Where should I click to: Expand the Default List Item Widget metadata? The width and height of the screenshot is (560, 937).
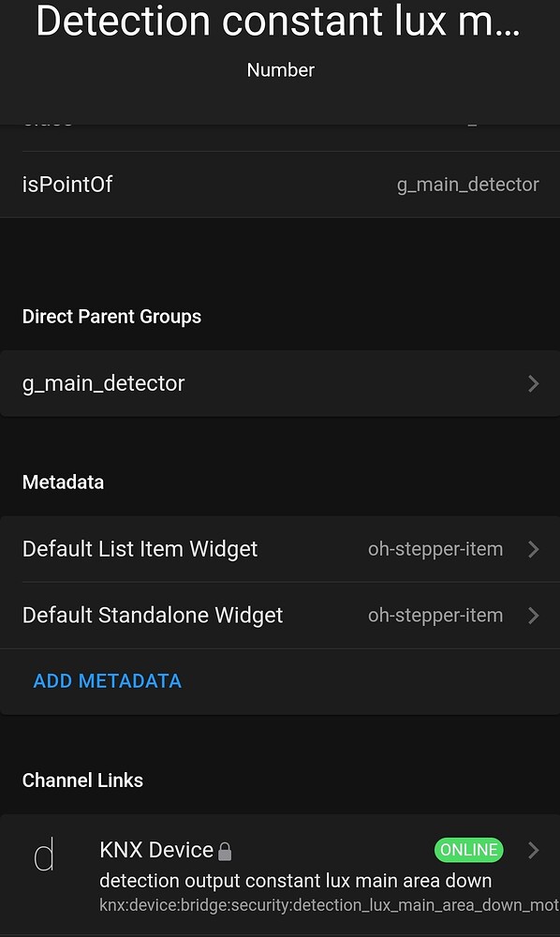[535, 549]
